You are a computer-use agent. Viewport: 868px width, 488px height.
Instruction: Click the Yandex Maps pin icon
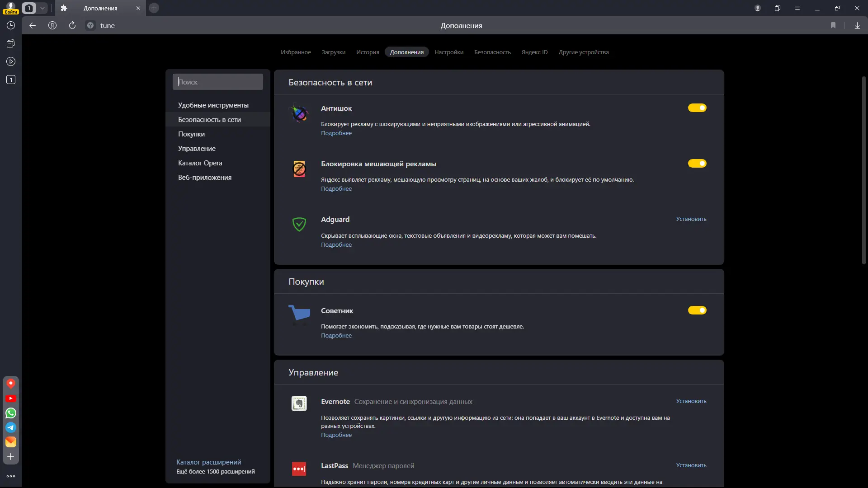pyautogui.click(x=11, y=384)
